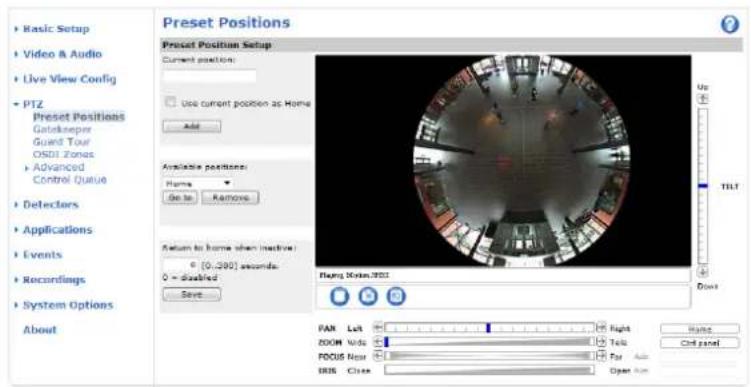The image size is (751, 387).
Task: Click the PAN slider bar
Action: click(489, 328)
